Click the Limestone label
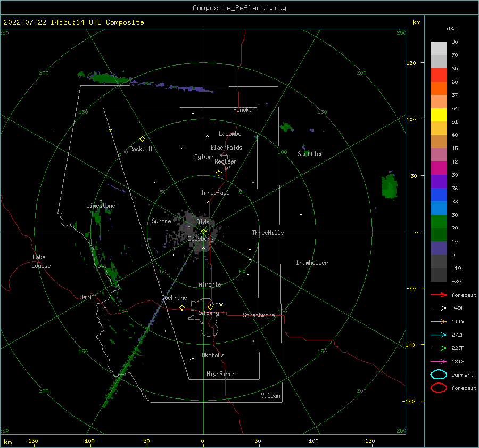 tap(101, 206)
